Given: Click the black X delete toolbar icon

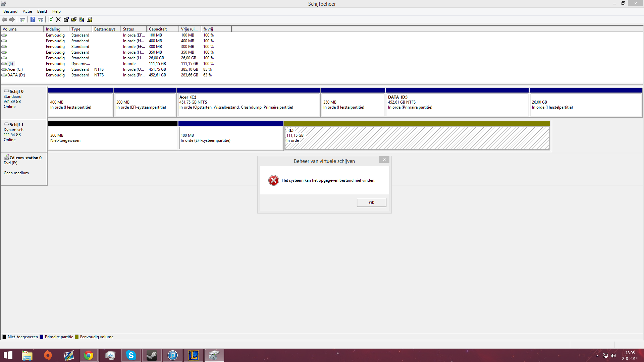Looking at the screenshot, I should [58, 19].
